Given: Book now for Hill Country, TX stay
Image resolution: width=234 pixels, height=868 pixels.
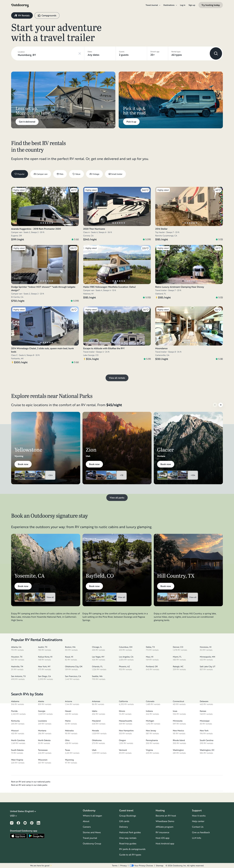Looking at the screenshot, I should [x=166, y=586].
